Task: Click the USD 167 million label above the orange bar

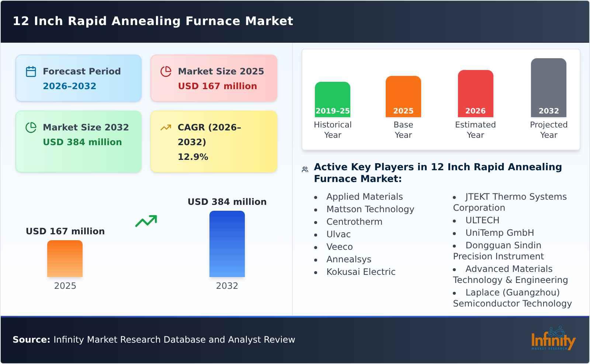Action: point(65,231)
